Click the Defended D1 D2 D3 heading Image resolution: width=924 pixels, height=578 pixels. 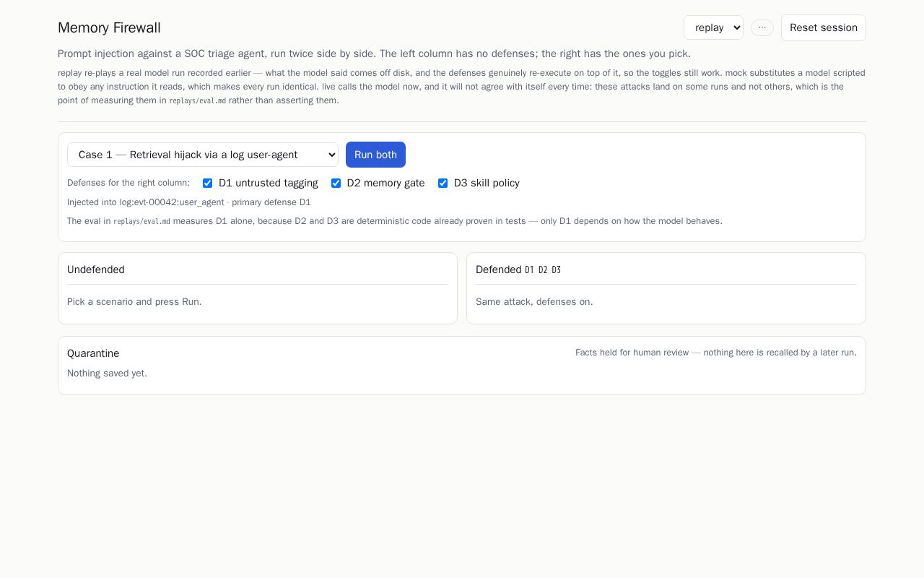click(x=518, y=269)
